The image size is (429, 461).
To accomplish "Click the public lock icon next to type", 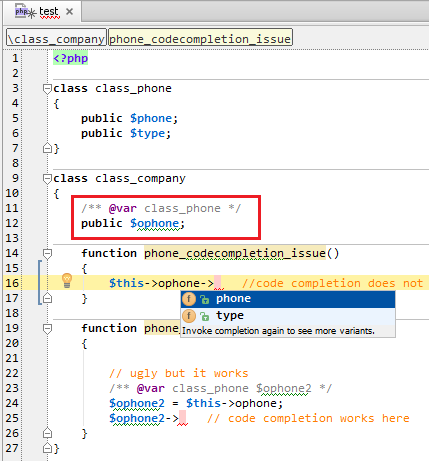I will [x=205, y=316].
